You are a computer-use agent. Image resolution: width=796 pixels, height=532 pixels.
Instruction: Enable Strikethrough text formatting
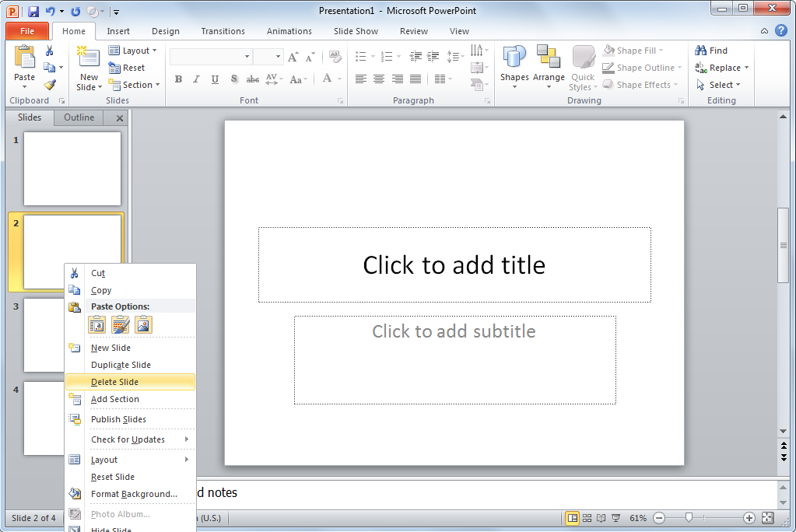click(252, 79)
